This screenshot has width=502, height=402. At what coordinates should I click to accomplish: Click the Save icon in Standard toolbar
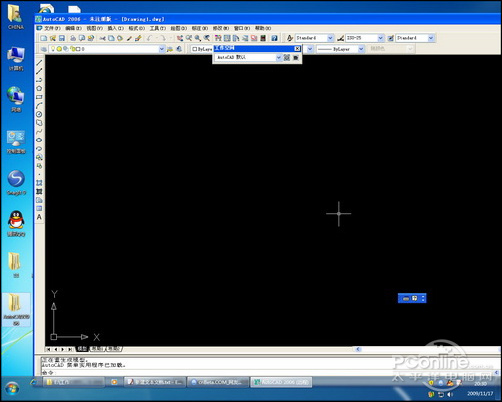[x=62, y=38]
